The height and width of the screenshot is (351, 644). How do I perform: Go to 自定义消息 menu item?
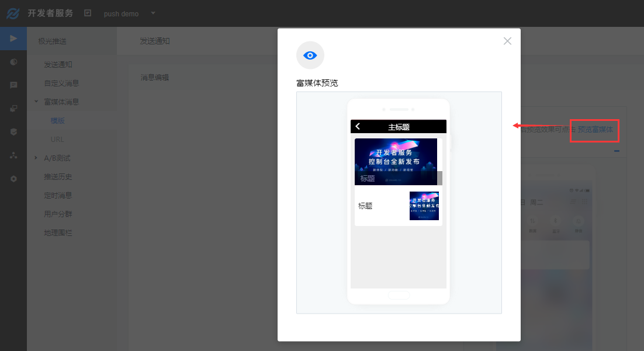pos(61,83)
